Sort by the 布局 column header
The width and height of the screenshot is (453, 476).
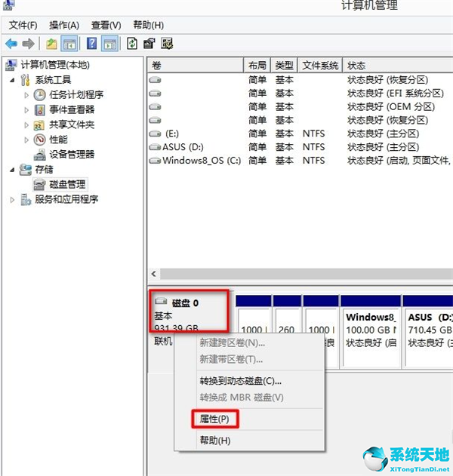257,66
